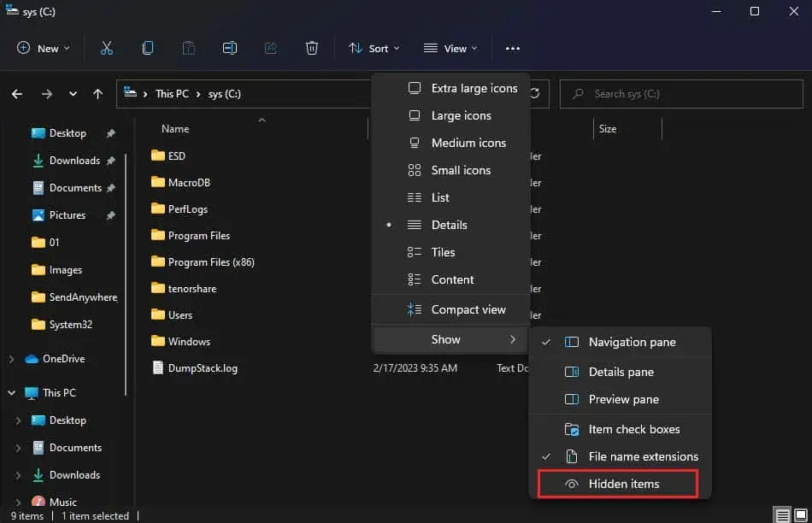
Task: Click the Back navigation arrow
Action: pos(17,94)
